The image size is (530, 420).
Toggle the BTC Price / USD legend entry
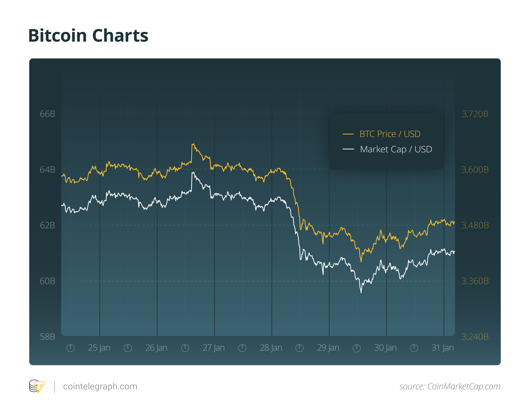381,134
